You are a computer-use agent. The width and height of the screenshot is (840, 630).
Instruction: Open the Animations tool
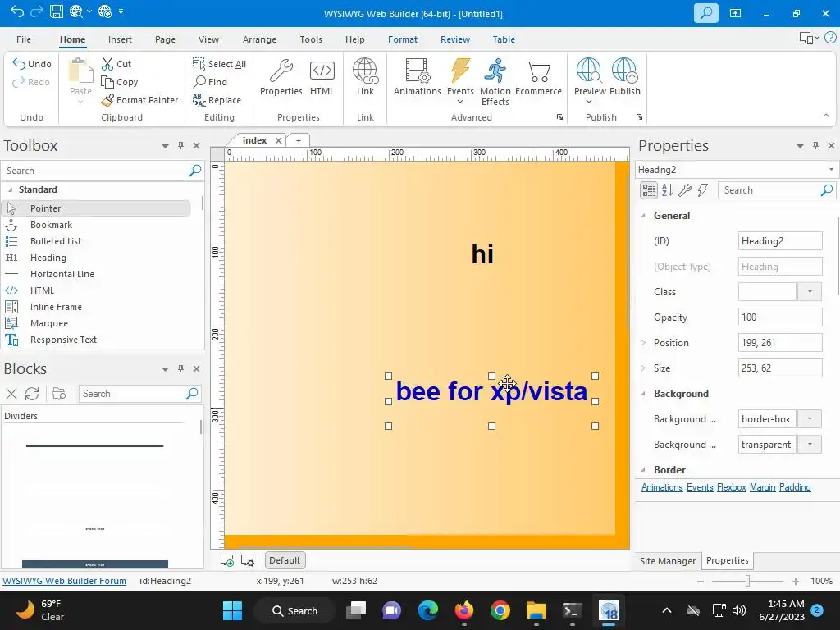418,77
